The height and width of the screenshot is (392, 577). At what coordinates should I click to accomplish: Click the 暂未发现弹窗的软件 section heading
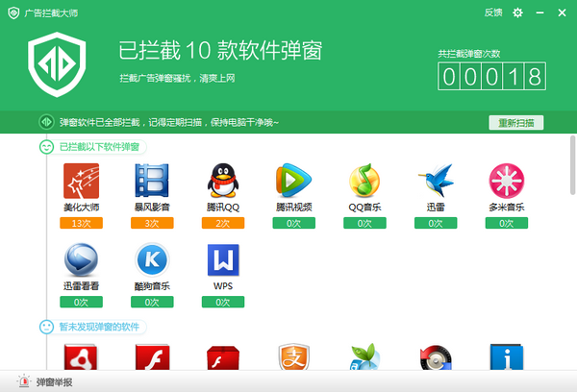[x=99, y=327]
